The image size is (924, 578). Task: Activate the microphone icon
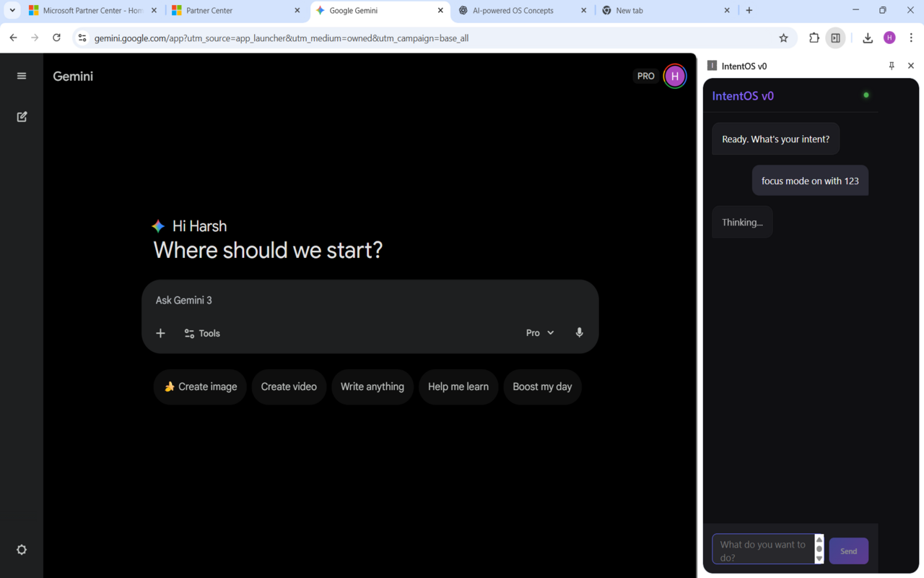point(579,333)
